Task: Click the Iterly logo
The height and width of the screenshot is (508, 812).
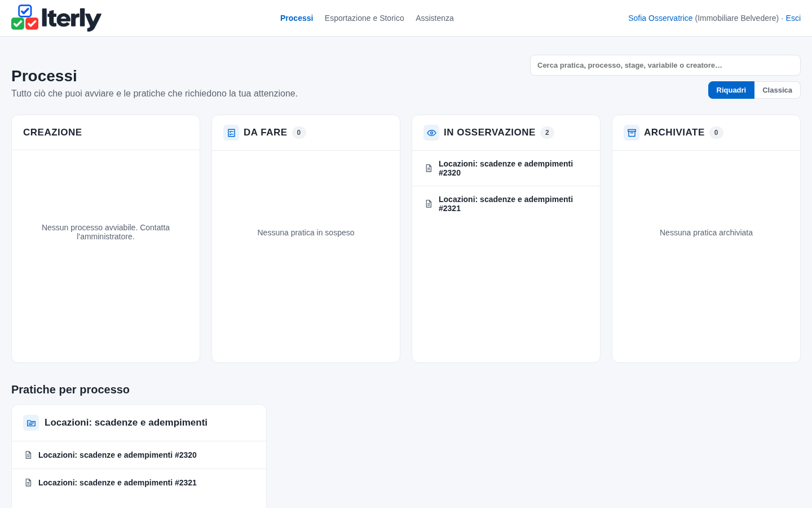Action: click(56, 18)
